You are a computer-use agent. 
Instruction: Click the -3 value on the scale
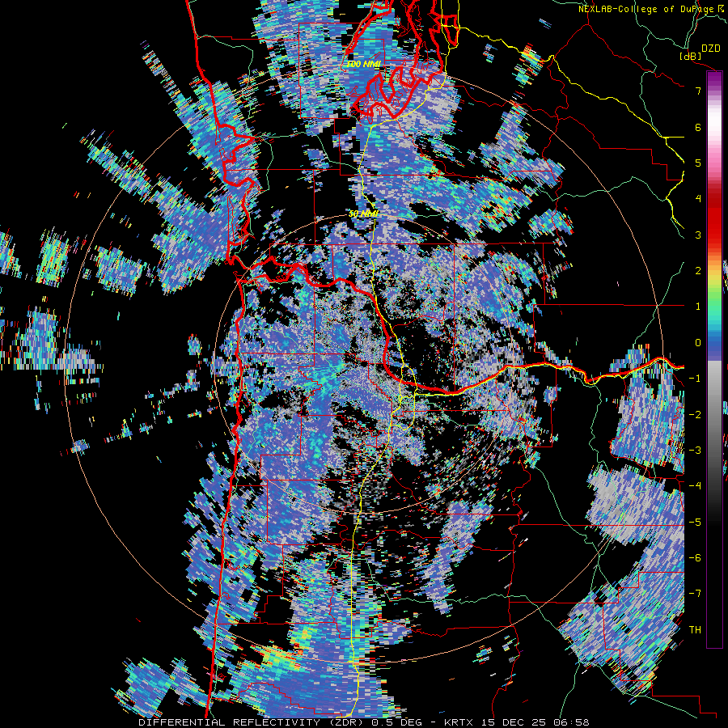[x=695, y=451]
